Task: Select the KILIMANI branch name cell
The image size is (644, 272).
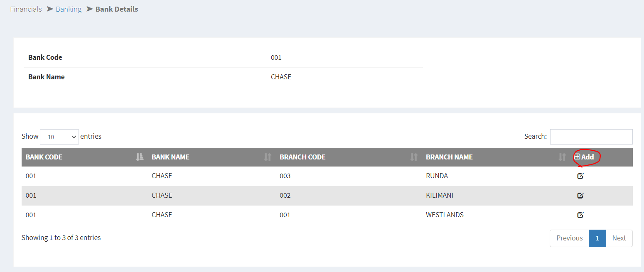Action: (439, 196)
